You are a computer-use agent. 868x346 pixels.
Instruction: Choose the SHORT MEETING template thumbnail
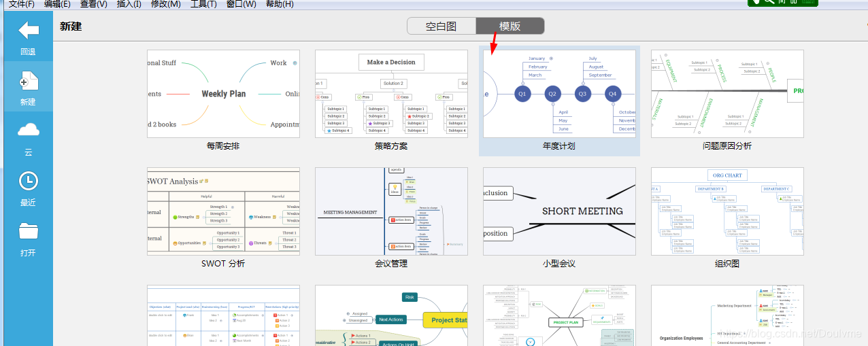[x=559, y=211]
